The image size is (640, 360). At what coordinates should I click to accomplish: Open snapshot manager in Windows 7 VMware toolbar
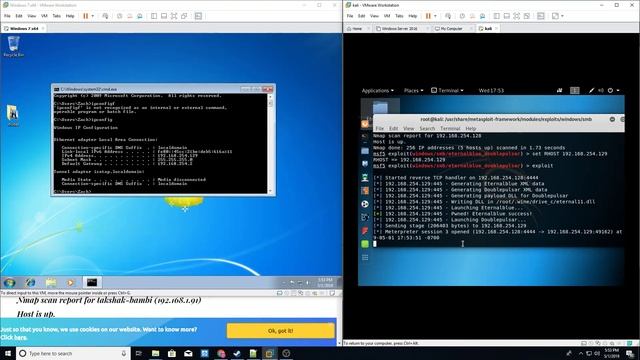[140, 16]
